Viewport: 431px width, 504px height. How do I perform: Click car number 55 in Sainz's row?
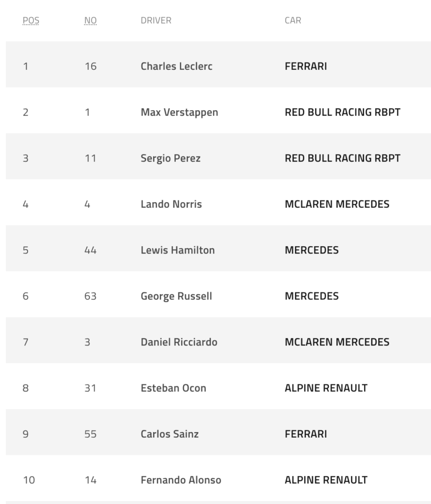tap(90, 434)
